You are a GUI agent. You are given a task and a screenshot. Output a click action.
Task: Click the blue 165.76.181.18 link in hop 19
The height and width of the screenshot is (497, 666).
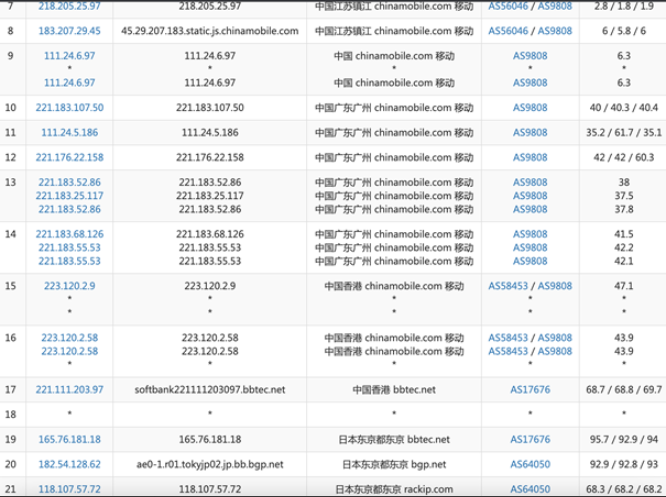pos(69,439)
